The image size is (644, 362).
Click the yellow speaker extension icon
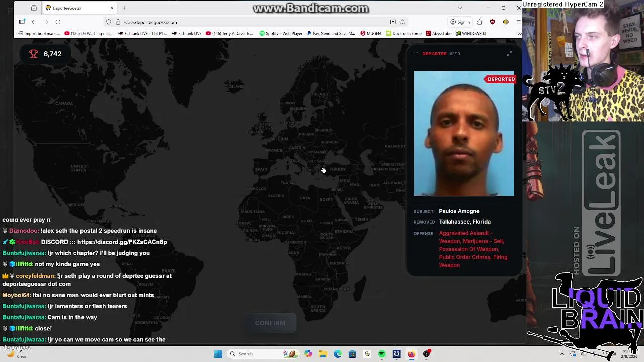click(x=506, y=22)
